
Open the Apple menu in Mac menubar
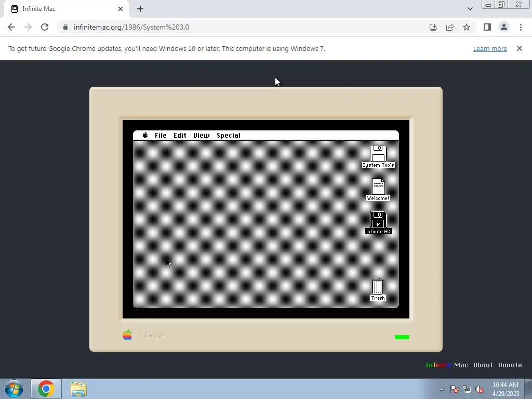[x=145, y=135]
